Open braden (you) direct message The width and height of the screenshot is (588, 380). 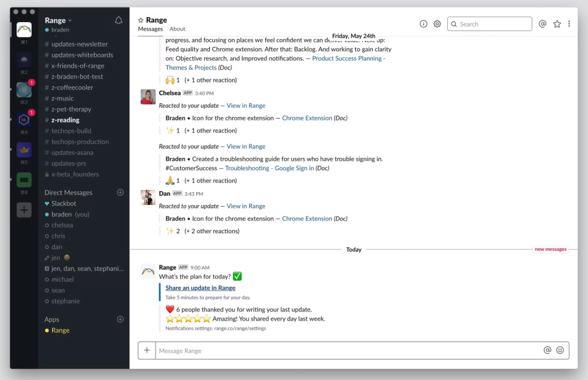coord(70,214)
